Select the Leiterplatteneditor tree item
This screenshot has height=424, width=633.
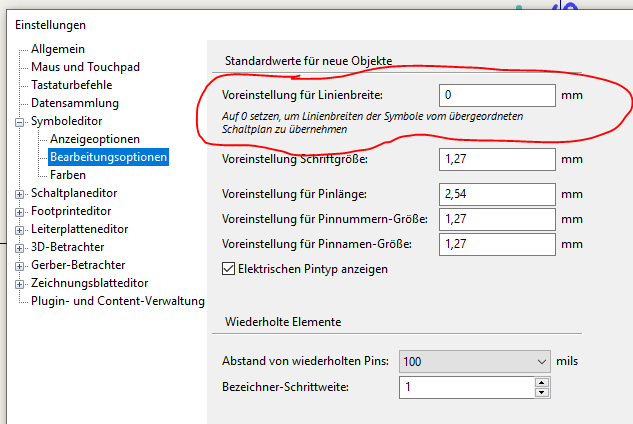[80, 229]
